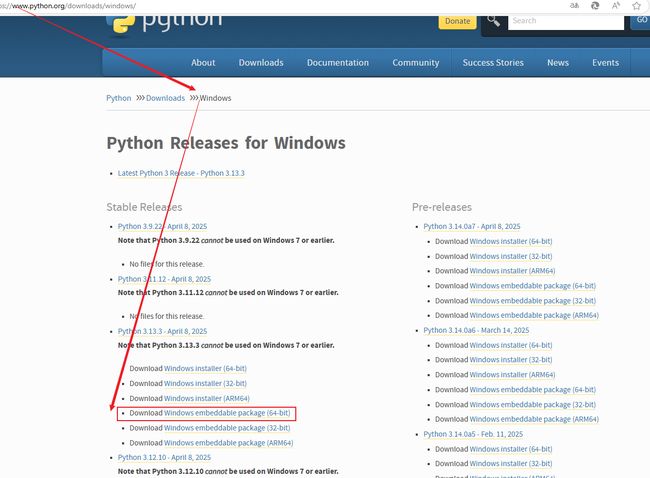Screen dimensions: 650x478
Task: Open Latest Python 3 Release - Python 3.13.3
Action: [181, 173]
